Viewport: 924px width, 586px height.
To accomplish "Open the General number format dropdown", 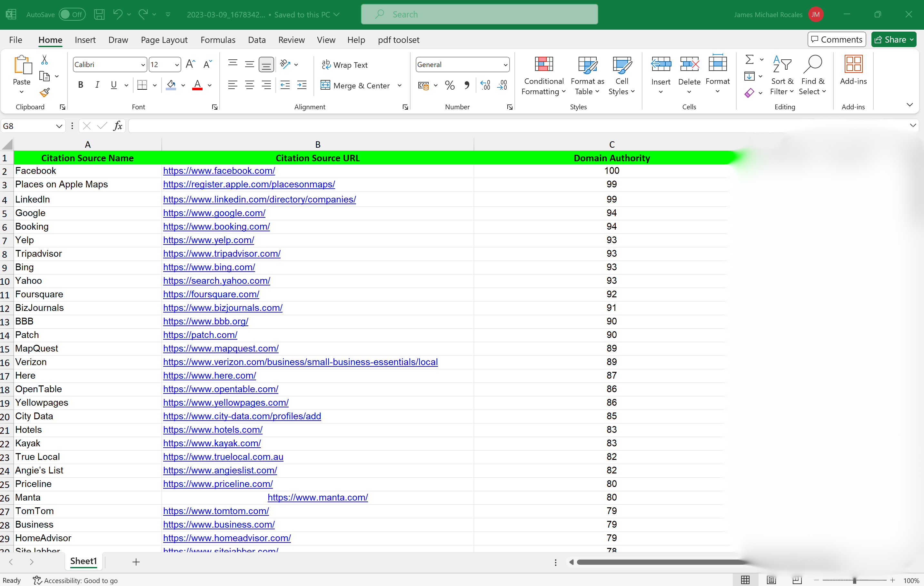I will click(x=505, y=65).
